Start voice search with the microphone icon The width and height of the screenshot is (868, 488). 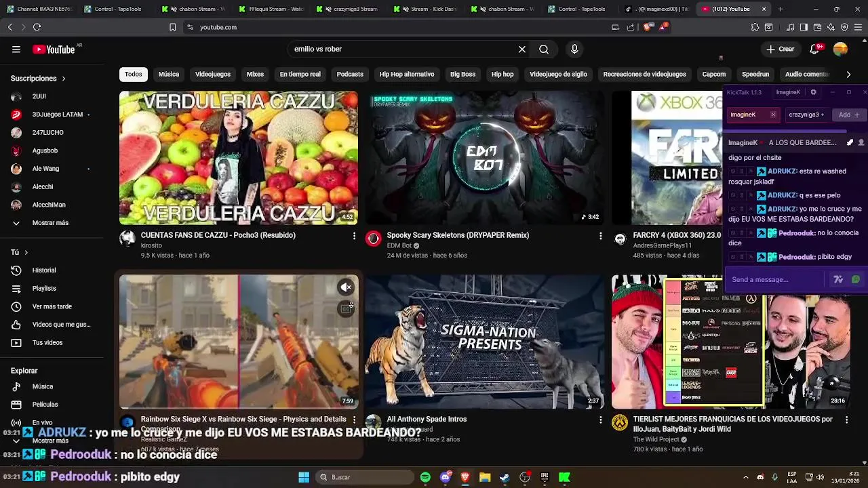(x=574, y=49)
